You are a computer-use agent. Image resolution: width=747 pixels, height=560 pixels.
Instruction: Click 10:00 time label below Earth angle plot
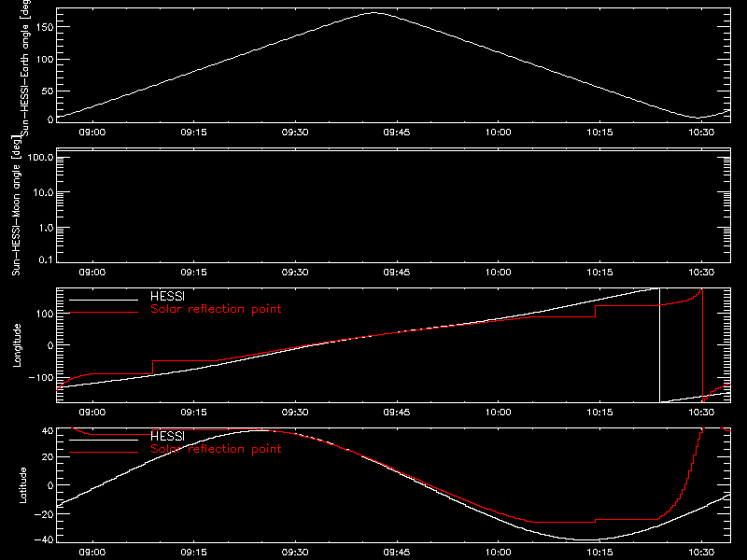point(499,133)
